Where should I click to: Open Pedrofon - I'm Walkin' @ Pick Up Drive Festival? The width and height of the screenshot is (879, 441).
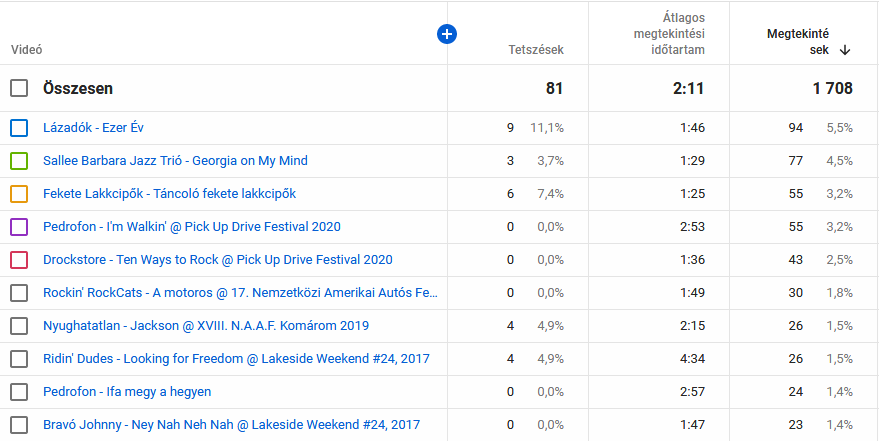[x=192, y=227]
